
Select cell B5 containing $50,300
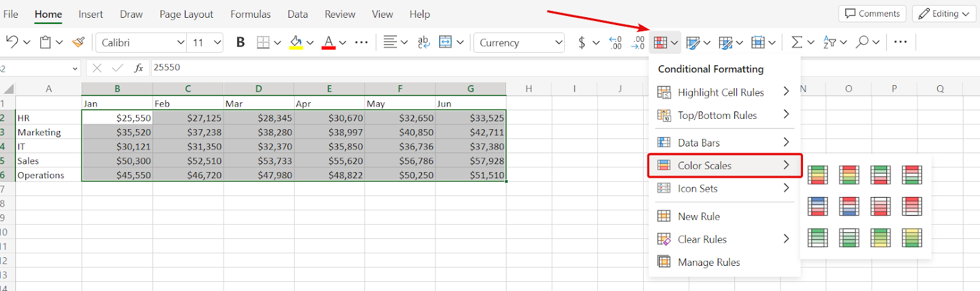(x=117, y=161)
